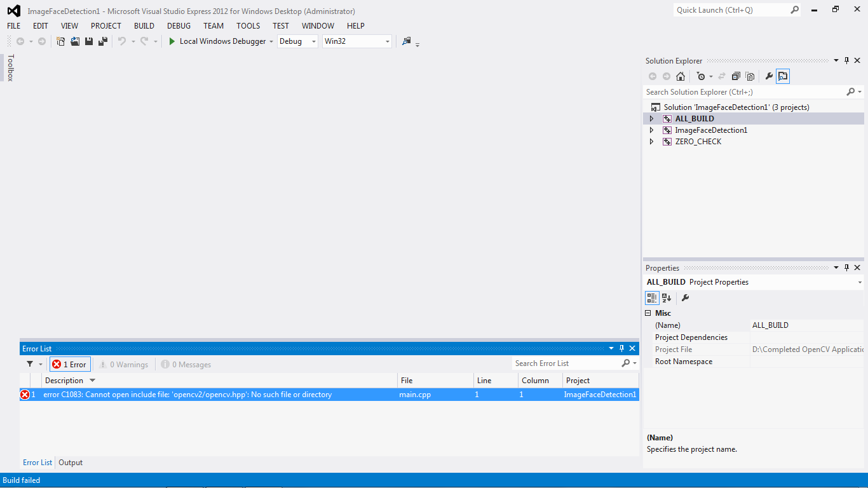868x488 pixels.
Task: Click the Navigate Backward toolbar icon
Action: coord(20,41)
